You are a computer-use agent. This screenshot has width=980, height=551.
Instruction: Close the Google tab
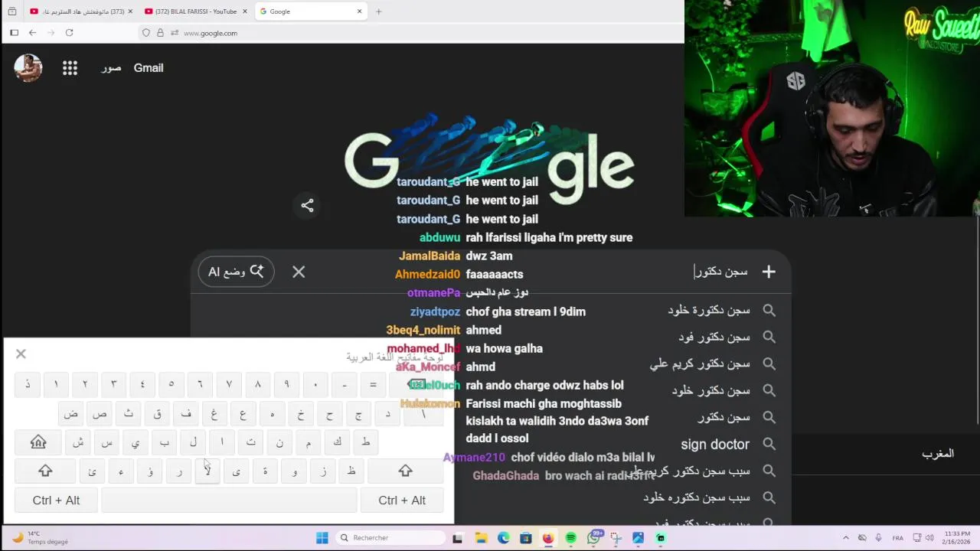359,11
